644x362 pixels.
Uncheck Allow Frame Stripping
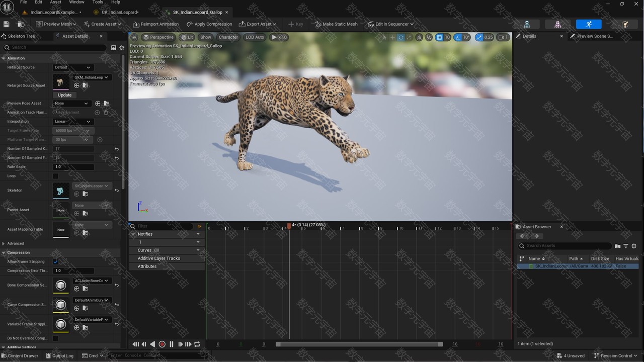click(55, 261)
